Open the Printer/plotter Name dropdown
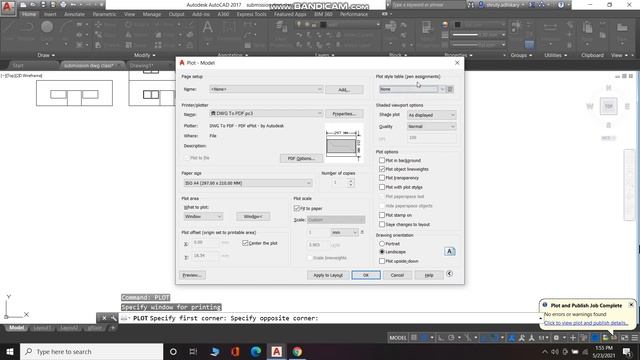This screenshot has height=360, width=640. [266, 113]
